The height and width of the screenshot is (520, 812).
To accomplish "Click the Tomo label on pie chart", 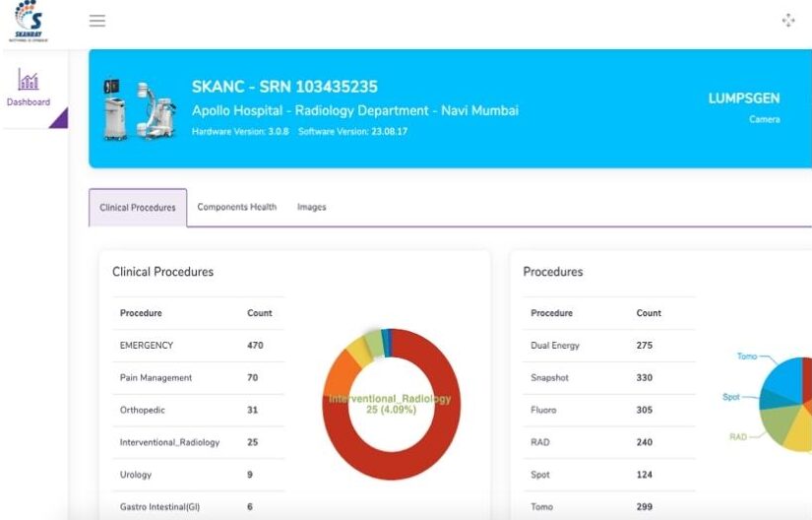I will pyautogui.click(x=747, y=357).
